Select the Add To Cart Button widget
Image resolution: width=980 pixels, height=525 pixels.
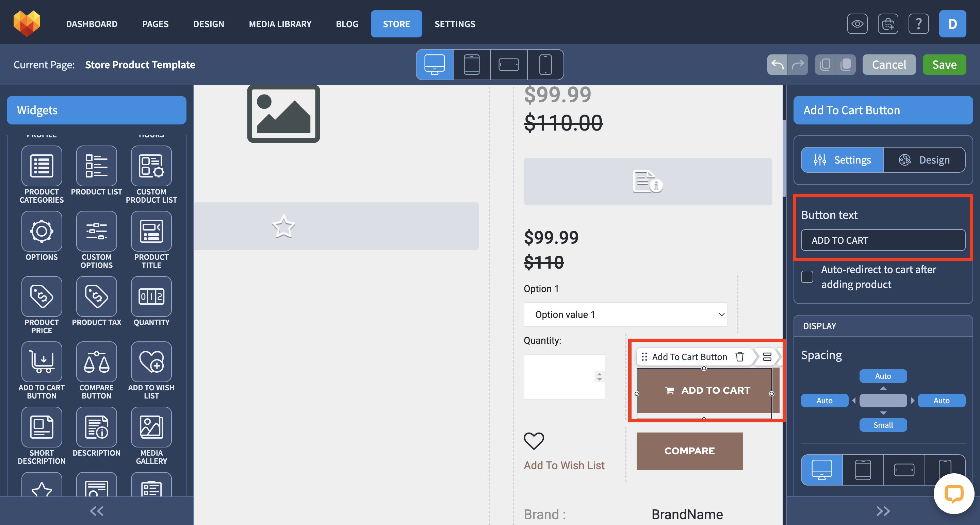[42, 362]
